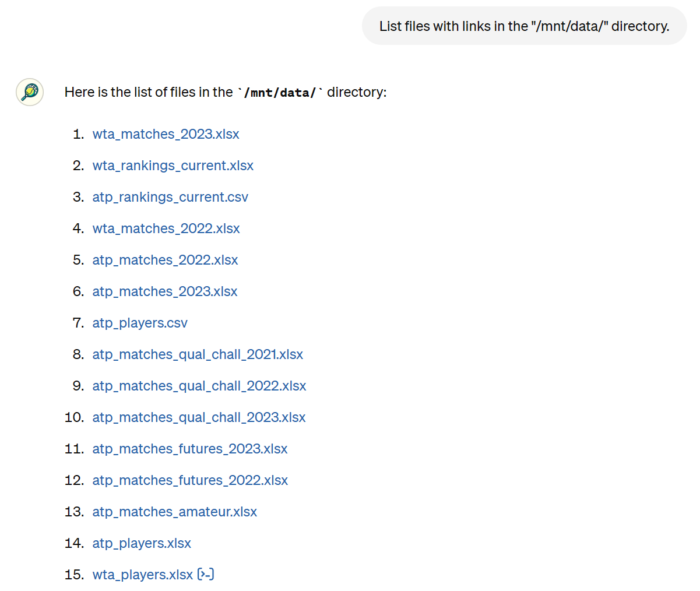
Task: Select the atp_matches_2023.xlsx link
Action: click(165, 291)
